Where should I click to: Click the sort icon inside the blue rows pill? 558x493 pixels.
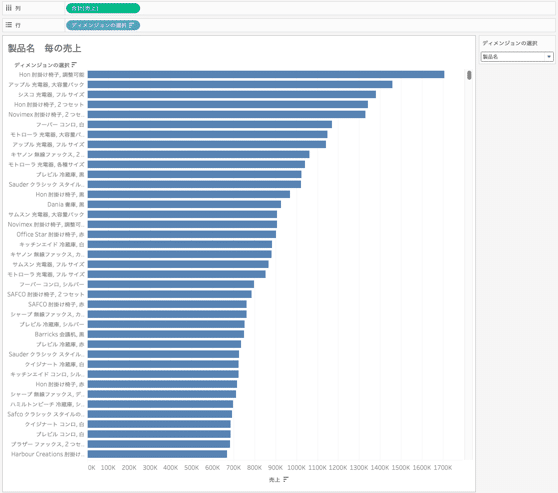click(x=131, y=25)
